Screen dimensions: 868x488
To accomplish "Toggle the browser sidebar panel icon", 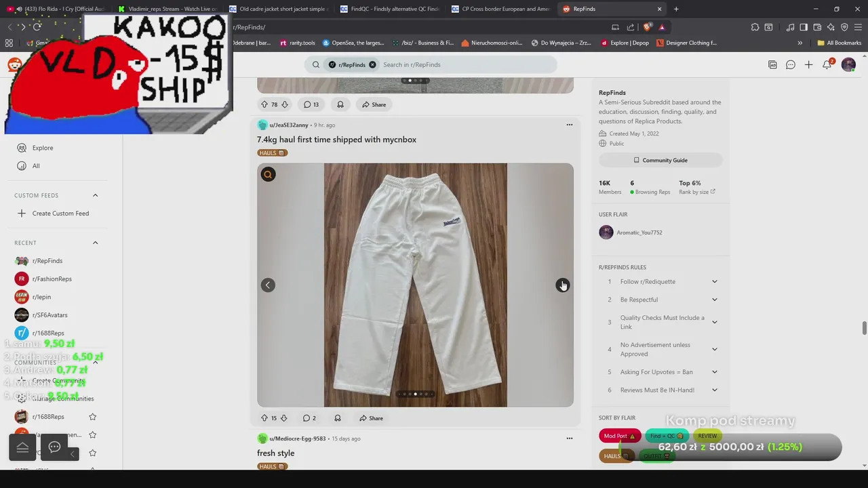I will pyautogui.click(x=804, y=27).
